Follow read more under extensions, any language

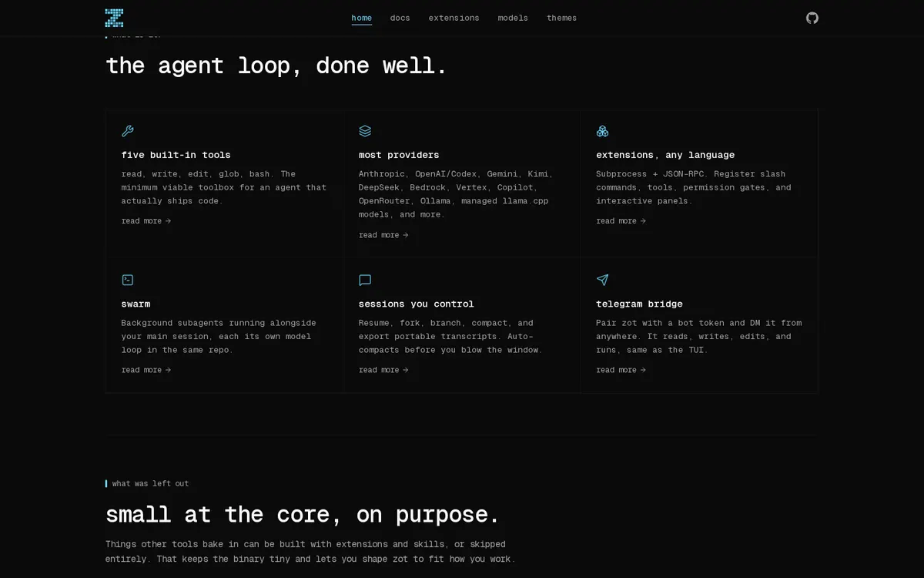621,221
